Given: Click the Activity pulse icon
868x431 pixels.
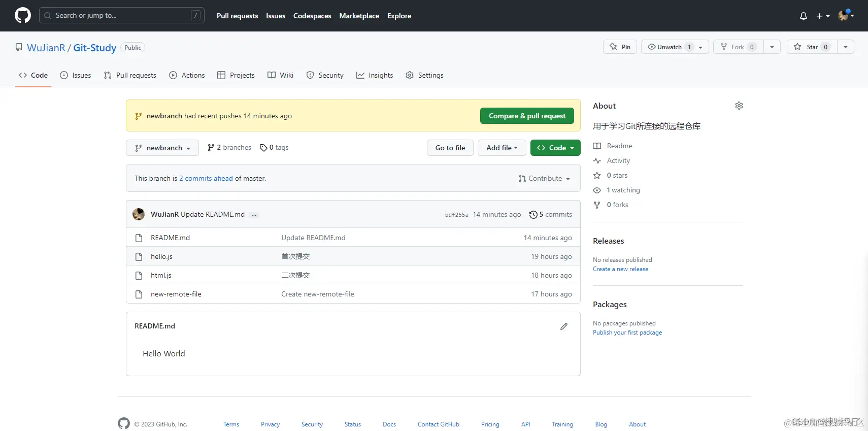Looking at the screenshot, I should 597,160.
